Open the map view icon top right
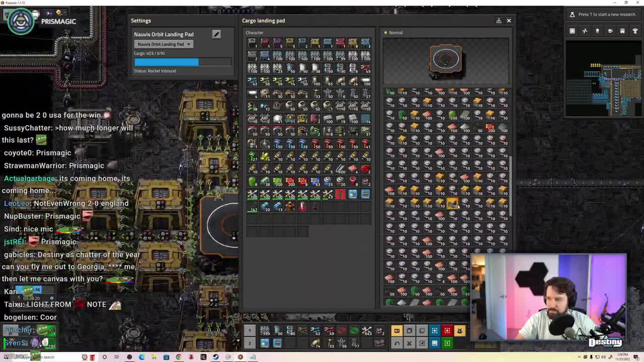 click(x=572, y=31)
